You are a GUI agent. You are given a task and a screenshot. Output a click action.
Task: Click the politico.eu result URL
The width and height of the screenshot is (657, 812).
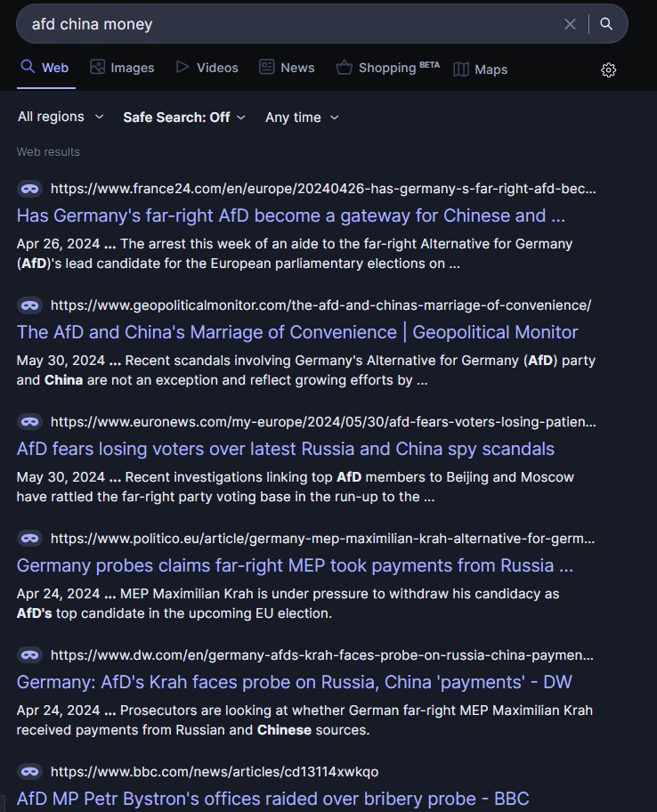[x=322, y=538]
